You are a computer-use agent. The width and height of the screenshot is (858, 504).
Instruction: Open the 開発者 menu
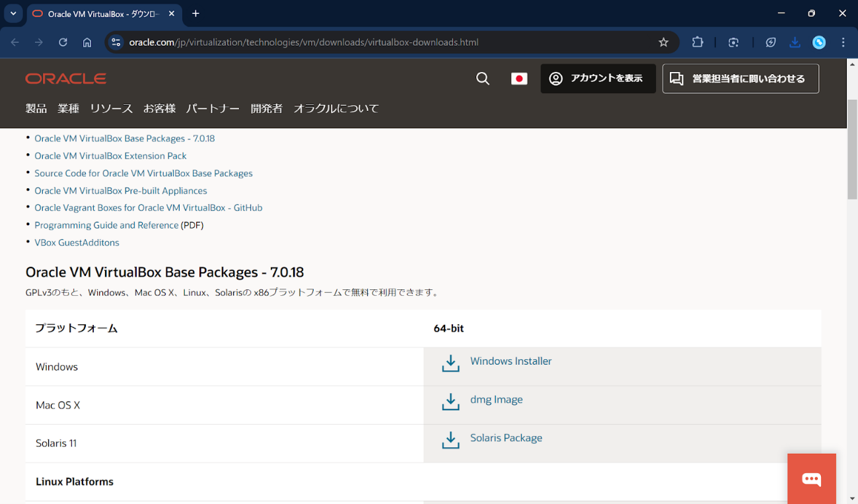[267, 108]
